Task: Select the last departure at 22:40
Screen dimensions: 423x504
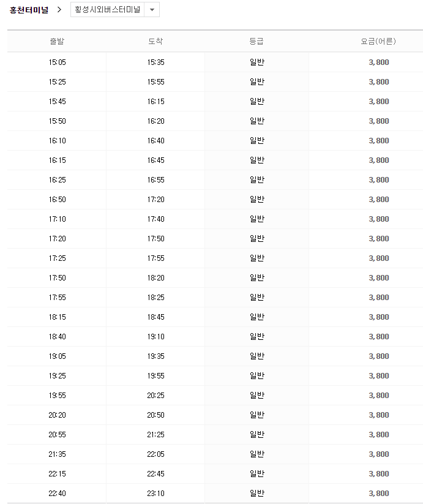Action: pyautogui.click(x=57, y=494)
